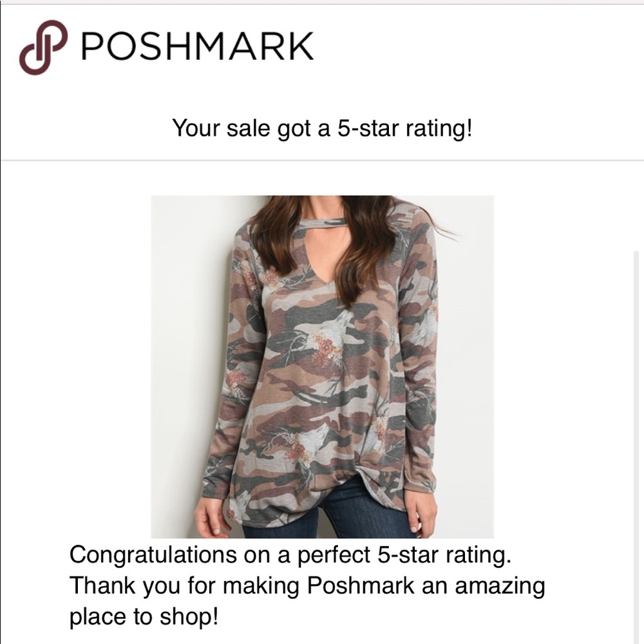Click the word "Congratulations" in the message
The image size is (644, 644).
(x=153, y=555)
